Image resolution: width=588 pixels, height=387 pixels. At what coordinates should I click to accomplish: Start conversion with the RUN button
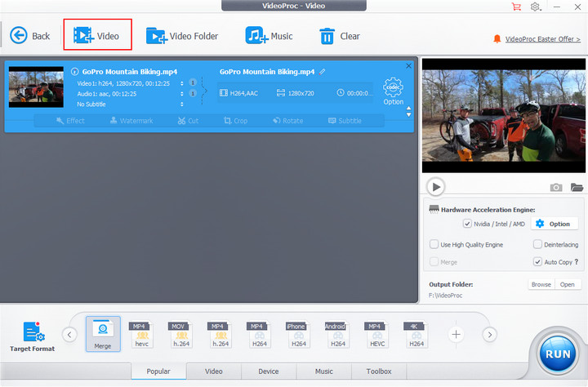point(558,354)
